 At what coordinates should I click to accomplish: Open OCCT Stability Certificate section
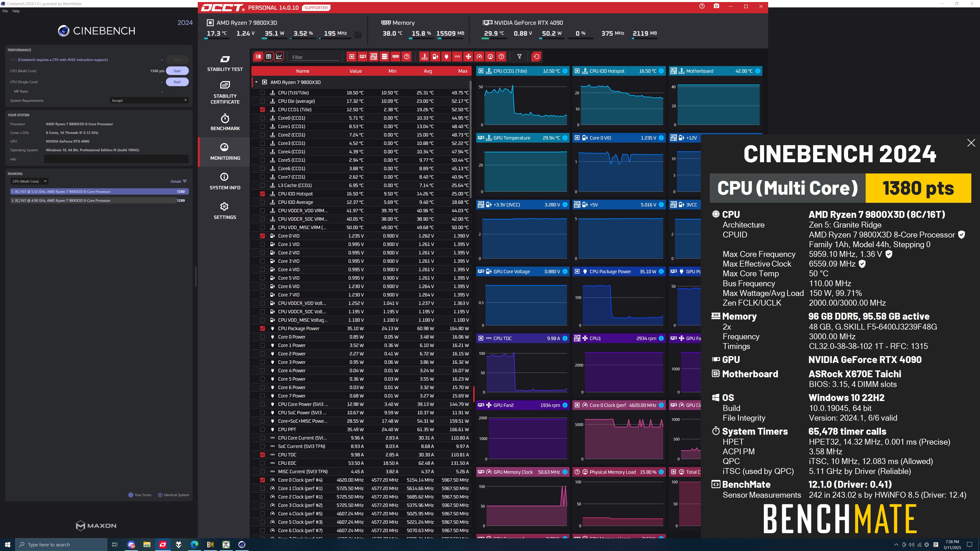[x=225, y=92]
